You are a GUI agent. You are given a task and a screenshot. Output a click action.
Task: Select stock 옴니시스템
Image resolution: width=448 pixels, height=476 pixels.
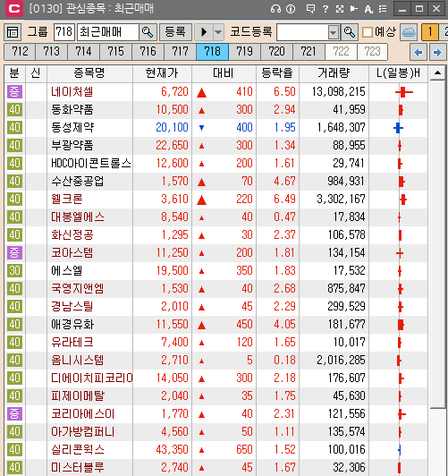[x=77, y=360]
